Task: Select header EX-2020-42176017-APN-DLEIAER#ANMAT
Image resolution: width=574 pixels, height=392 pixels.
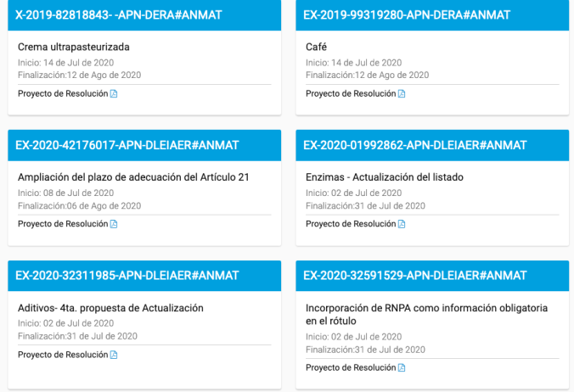Action: [x=144, y=145]
